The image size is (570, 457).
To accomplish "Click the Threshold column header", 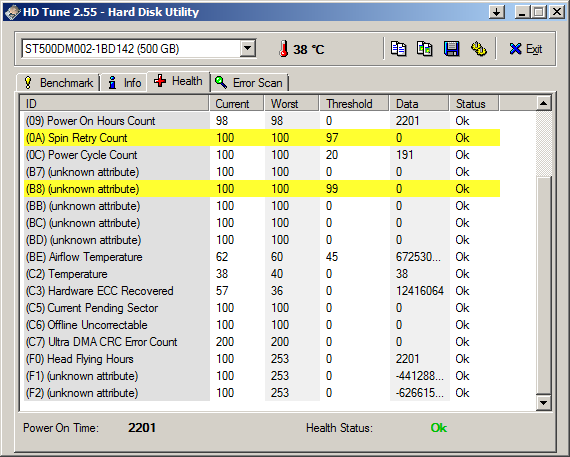I will (x=354, y=104).
